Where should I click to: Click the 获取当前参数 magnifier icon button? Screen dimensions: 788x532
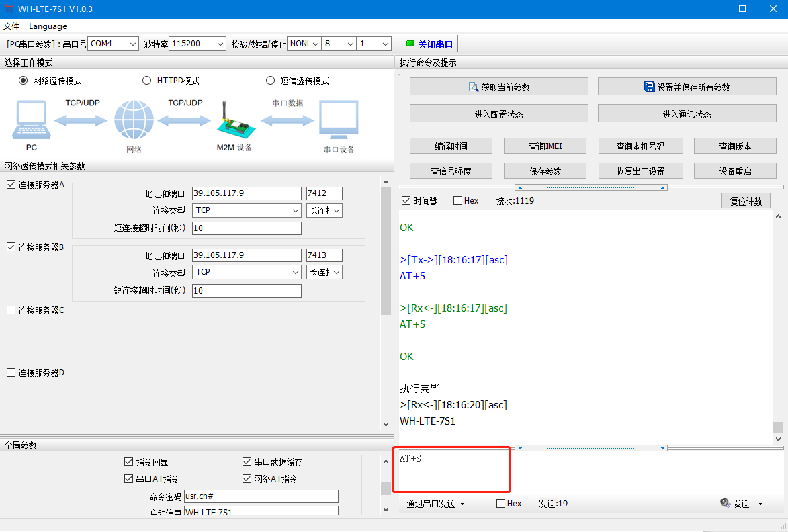[473, 87]
